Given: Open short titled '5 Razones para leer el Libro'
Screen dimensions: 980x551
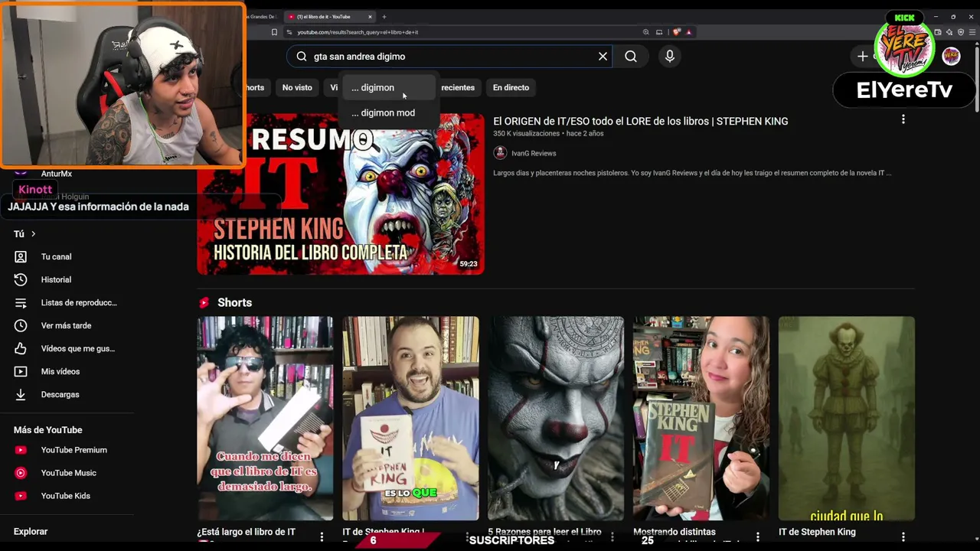Looking at the screenshot, I should pyautogui.click(x=545, y=532).
